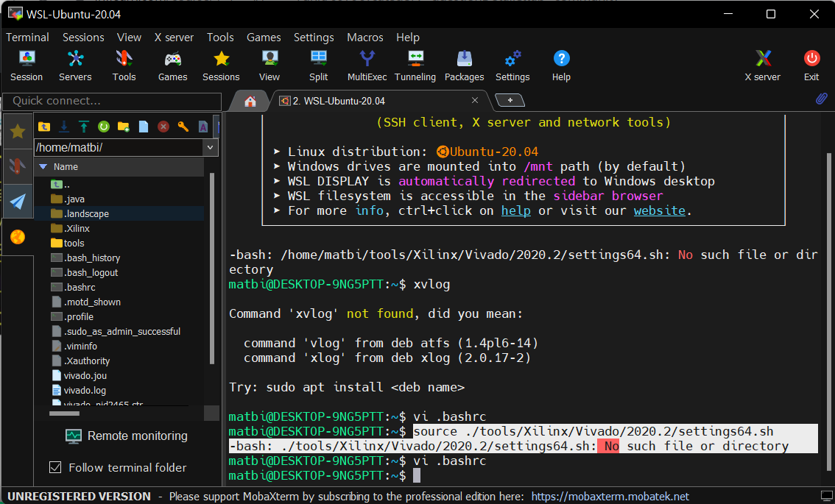Screen dimensions: 835x504
Task: Refresh the current folder in the file browser
Action: pos(104,127)
